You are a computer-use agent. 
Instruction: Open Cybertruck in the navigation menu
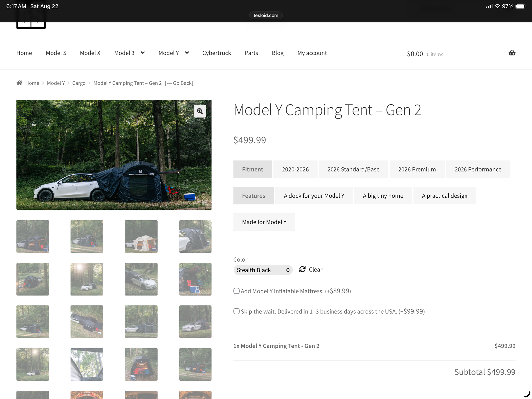pos(217,53)
